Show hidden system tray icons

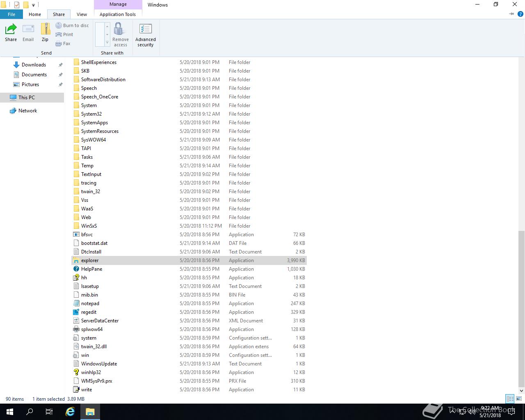(452, 412)
